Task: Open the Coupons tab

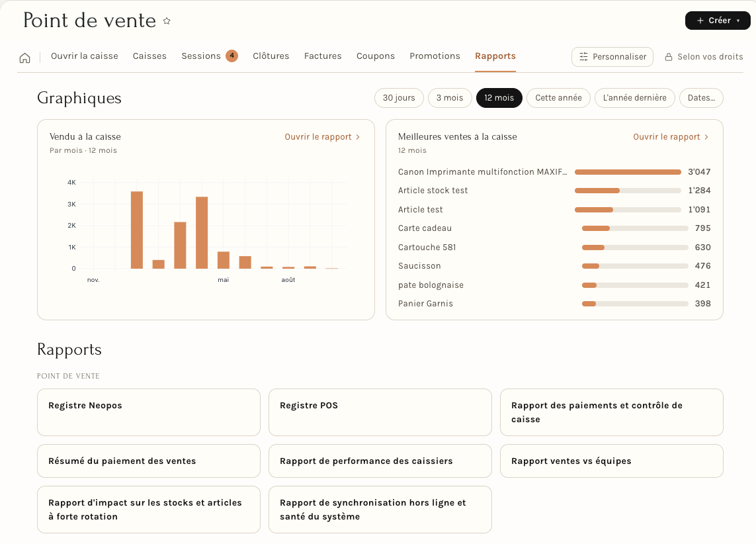Action: coord(376,56)
